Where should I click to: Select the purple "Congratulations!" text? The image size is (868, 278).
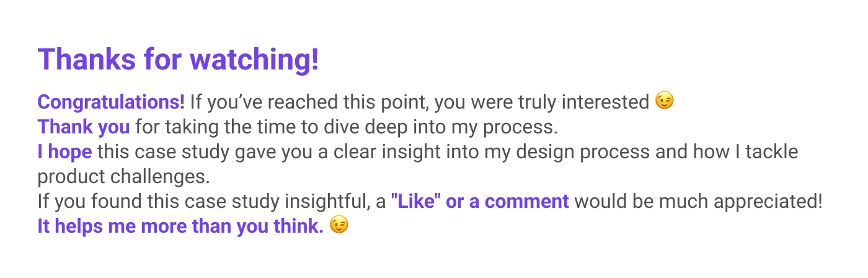[111, 102]
